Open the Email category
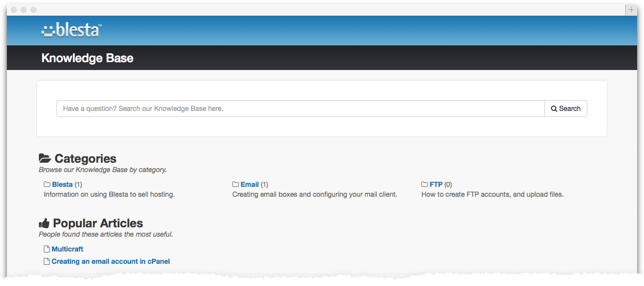The height and width of the screenshot is (286, 644). [249, 184]
